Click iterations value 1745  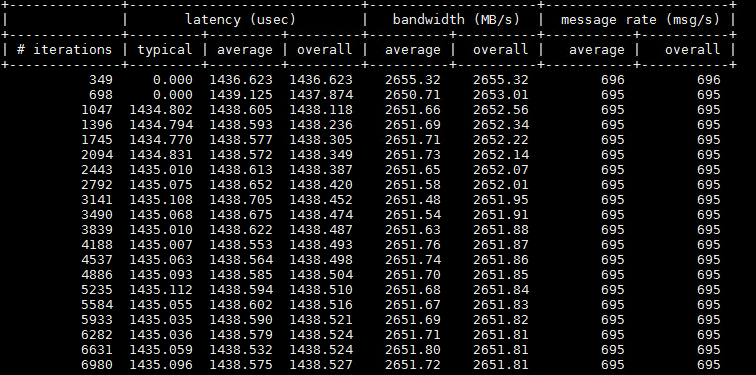(x=96, y=139)
